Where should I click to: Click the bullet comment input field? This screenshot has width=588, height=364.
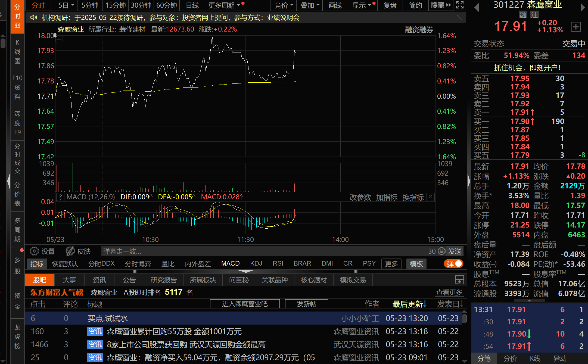(264, 251)
